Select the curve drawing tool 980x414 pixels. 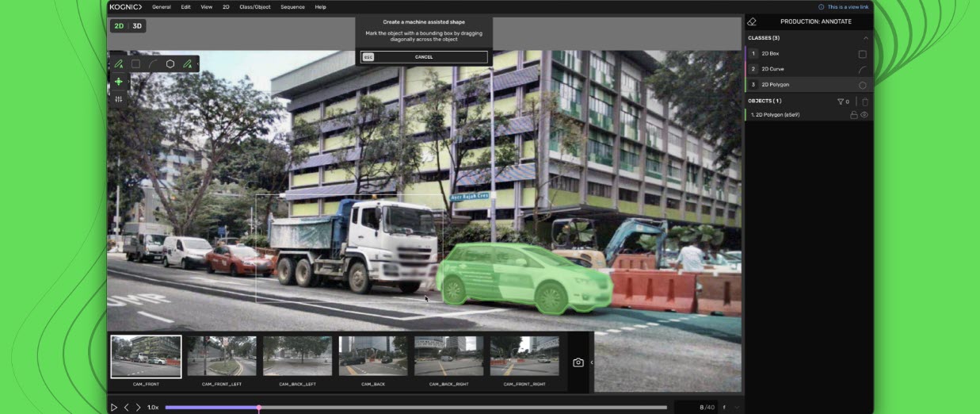pyautogui.click(x=152, y=64)
